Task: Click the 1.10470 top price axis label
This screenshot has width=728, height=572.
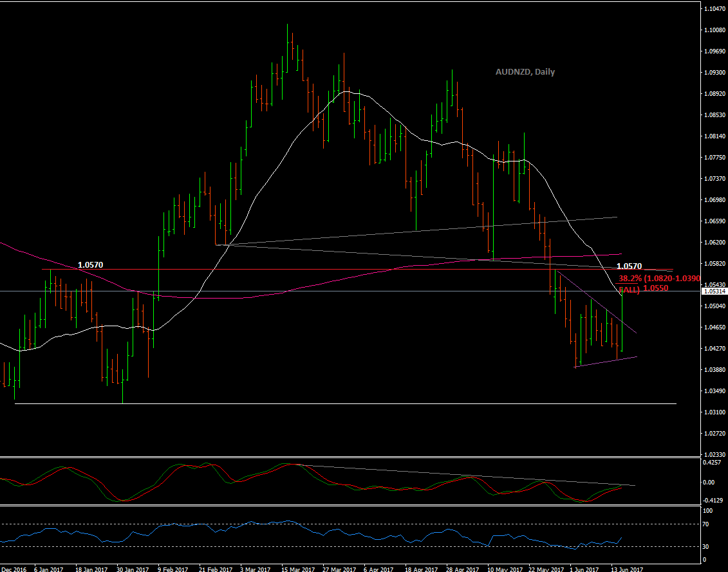Action: [713, 9]
